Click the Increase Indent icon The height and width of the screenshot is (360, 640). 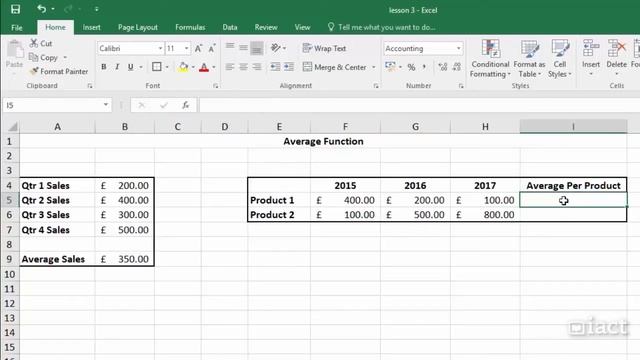coord(289,67)
